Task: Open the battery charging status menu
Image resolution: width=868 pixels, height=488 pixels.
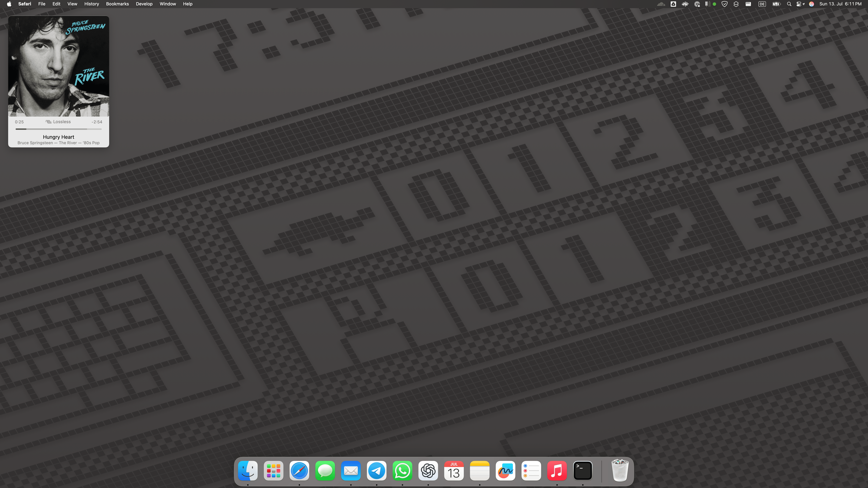Action: tap(776, 4)
